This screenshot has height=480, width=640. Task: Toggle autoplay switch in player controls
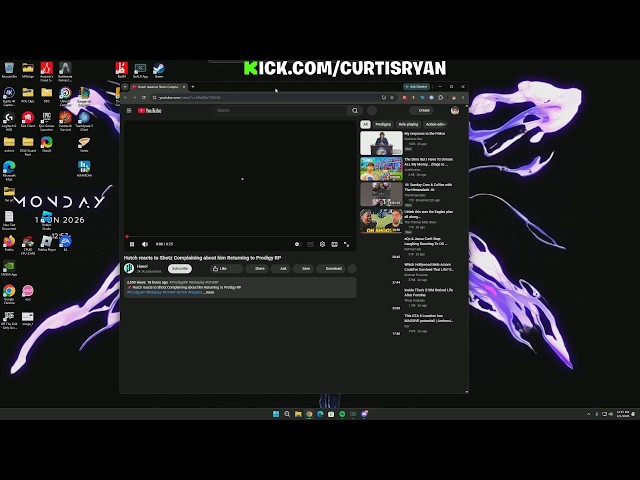[298, 244]
